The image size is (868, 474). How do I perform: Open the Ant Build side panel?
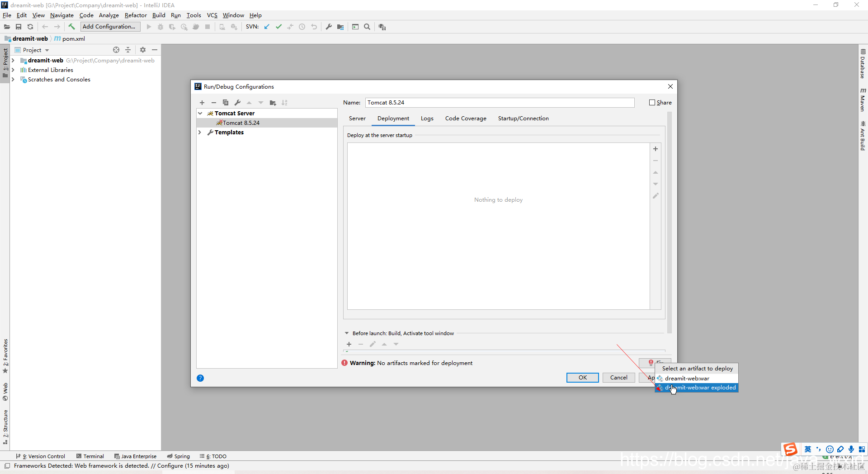[863, 136]
